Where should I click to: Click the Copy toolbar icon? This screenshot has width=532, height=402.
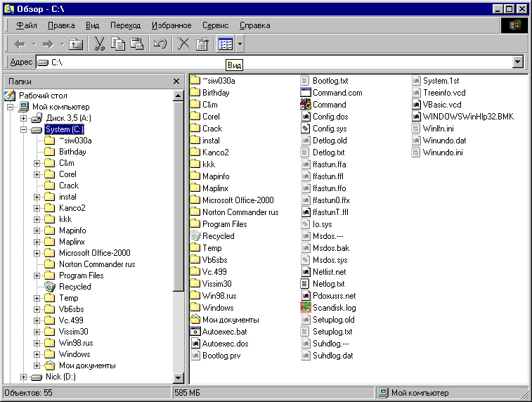click(118, 44)
